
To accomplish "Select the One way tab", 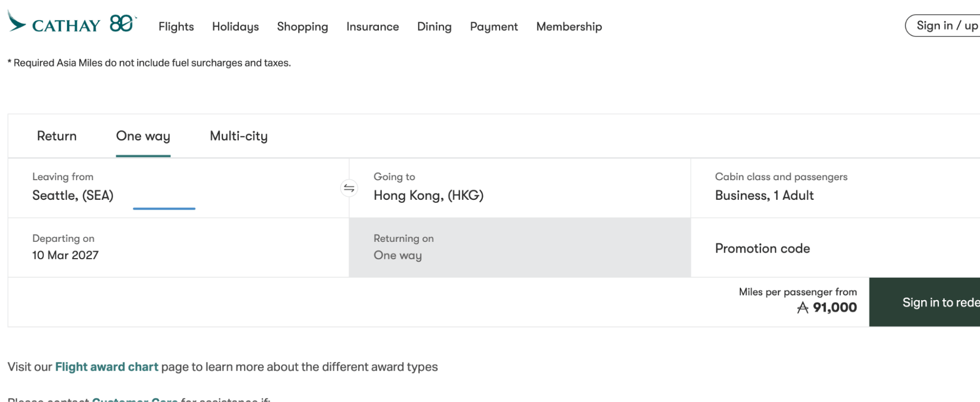I will 143,136.
